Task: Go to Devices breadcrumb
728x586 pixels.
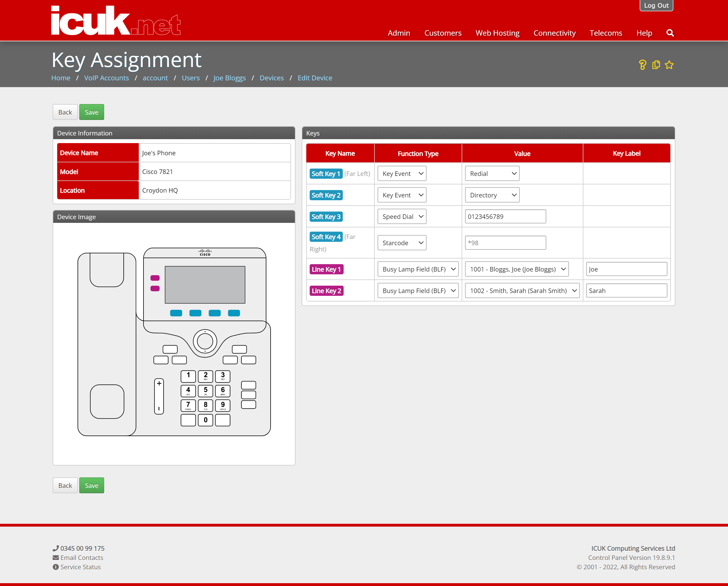Action: 272,78
